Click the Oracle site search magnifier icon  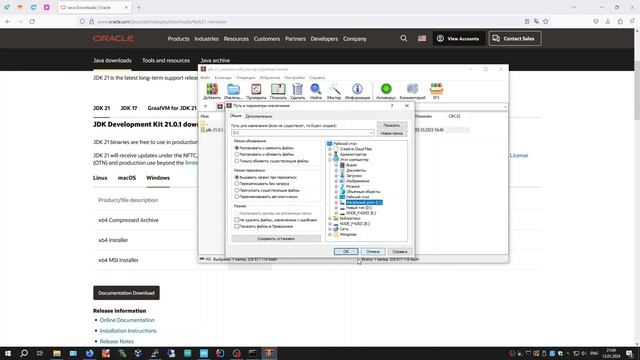click(x=404, y=38)
